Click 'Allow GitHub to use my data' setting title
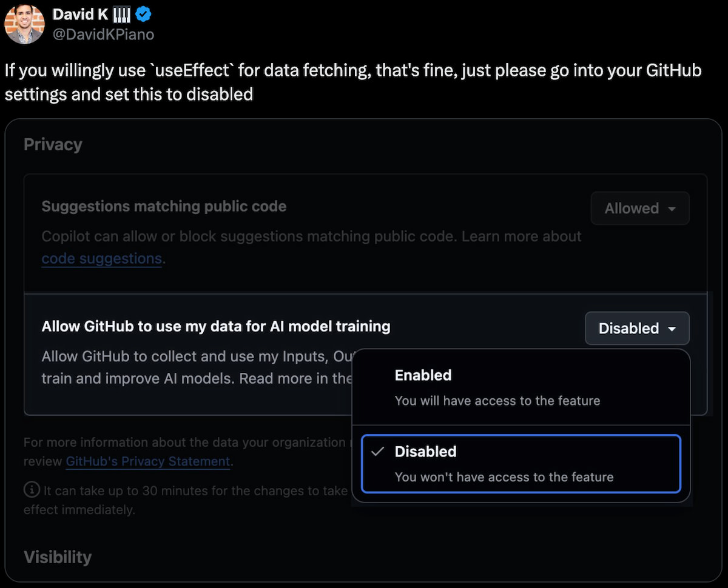The image size is (728, 588). point(215,326)
